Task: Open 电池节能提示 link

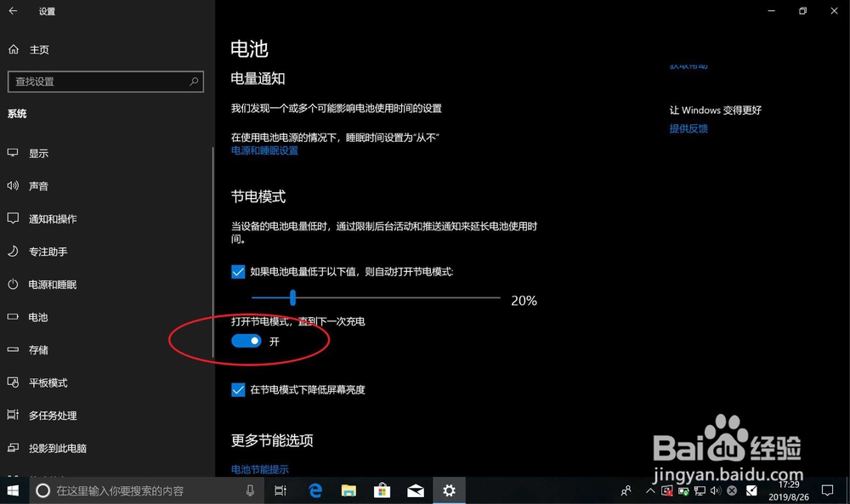Action: pos(259,468)
